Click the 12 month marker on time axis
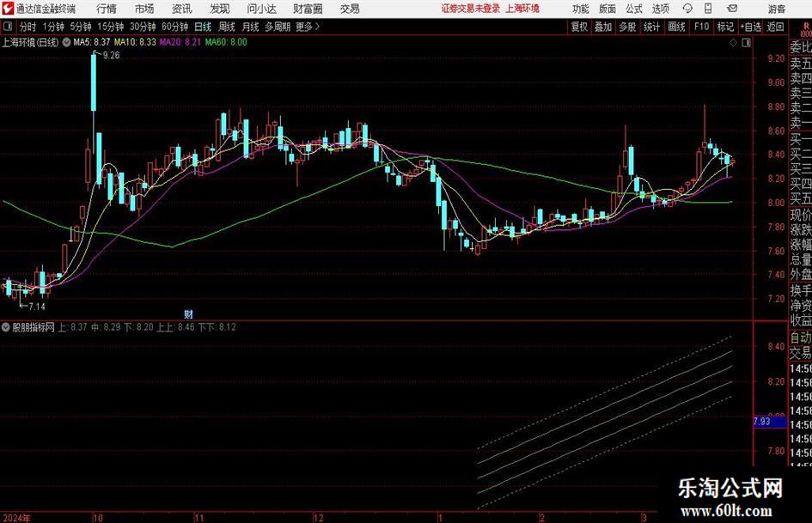 318,518
